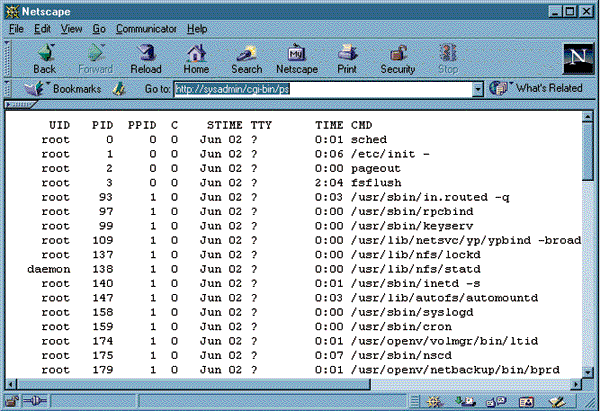Open the Search toolbar button
600x411 pixels.
pos(246,58)
